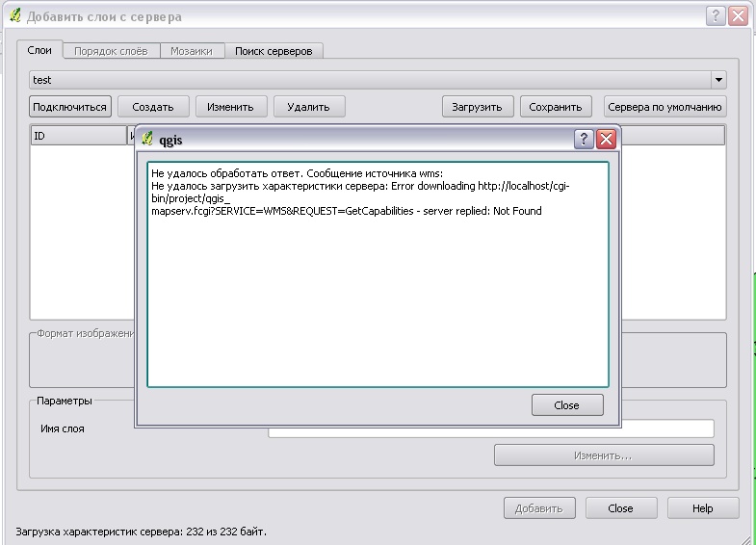Click the Загрузить button
Image resolution: width=756 pixels, height=545 pixels.
(477, 107)
